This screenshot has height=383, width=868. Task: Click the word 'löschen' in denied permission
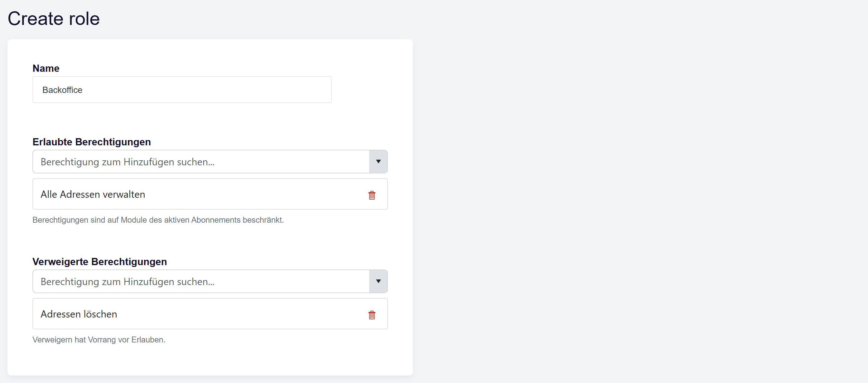tap(100, 314)
